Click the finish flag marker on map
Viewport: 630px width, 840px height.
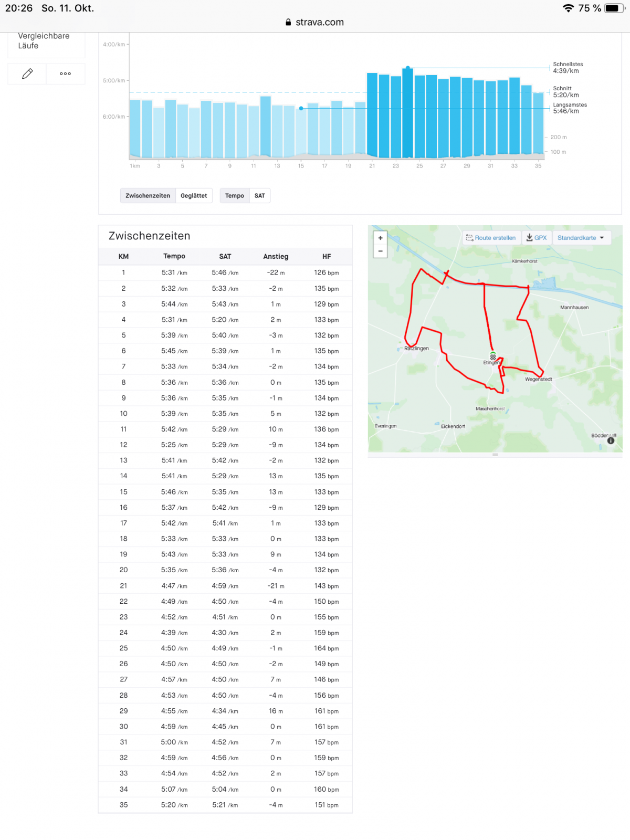click(493, 356)
